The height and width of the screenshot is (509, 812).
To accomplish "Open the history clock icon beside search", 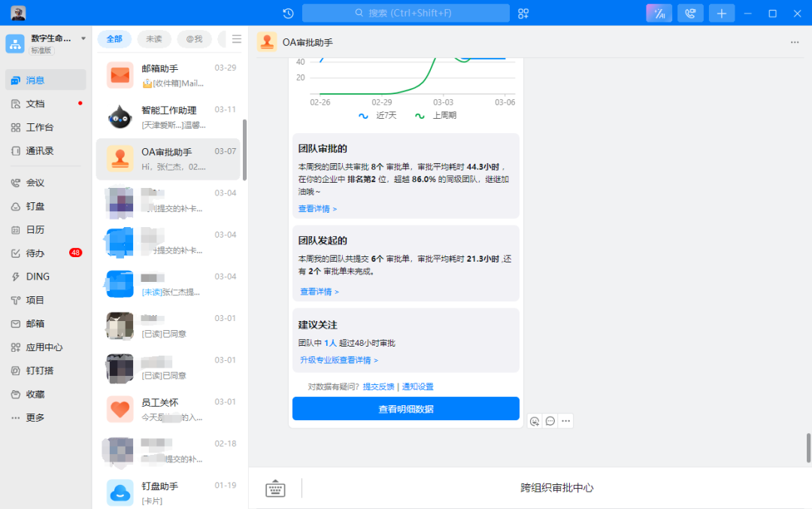I will point(288,14).
